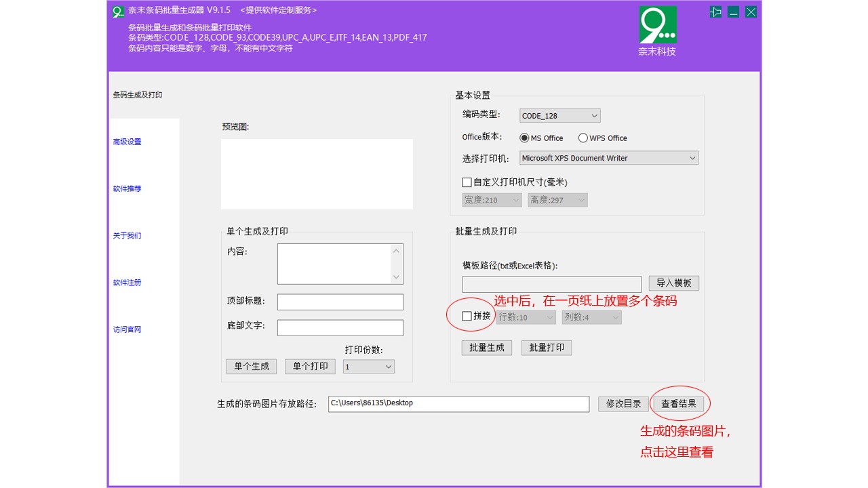Check 自定义打印机尺寸(毫米) option
The image size is (868, 488).
467,182
